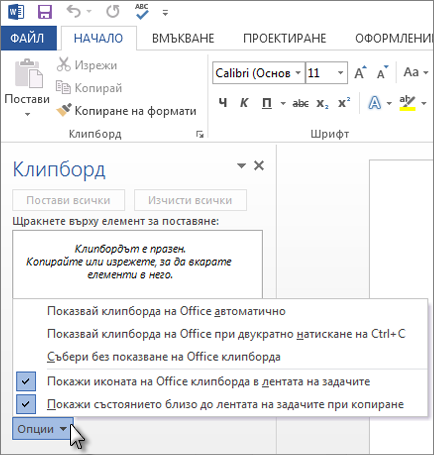Open the Customize Quick Access Toolbar arrow
Screen dimensions: 434x455
[x=165, y=13]
